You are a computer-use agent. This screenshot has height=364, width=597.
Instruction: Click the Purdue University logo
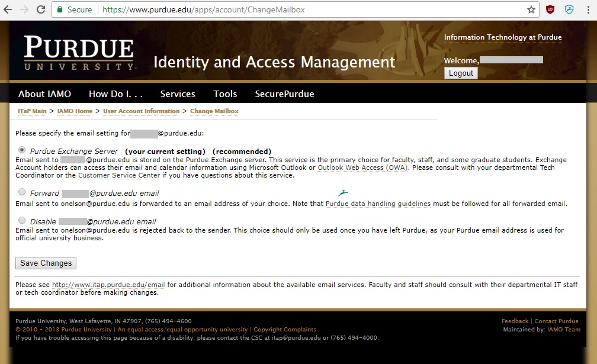point(79,53)
